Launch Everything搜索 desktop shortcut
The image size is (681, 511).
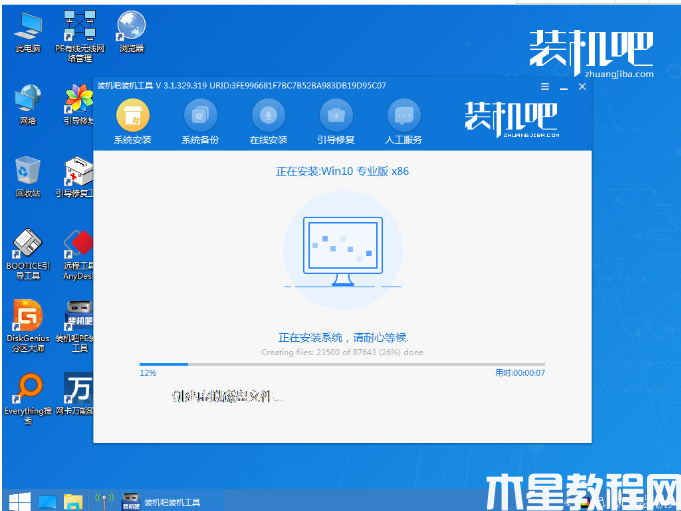tap(28, 398)
